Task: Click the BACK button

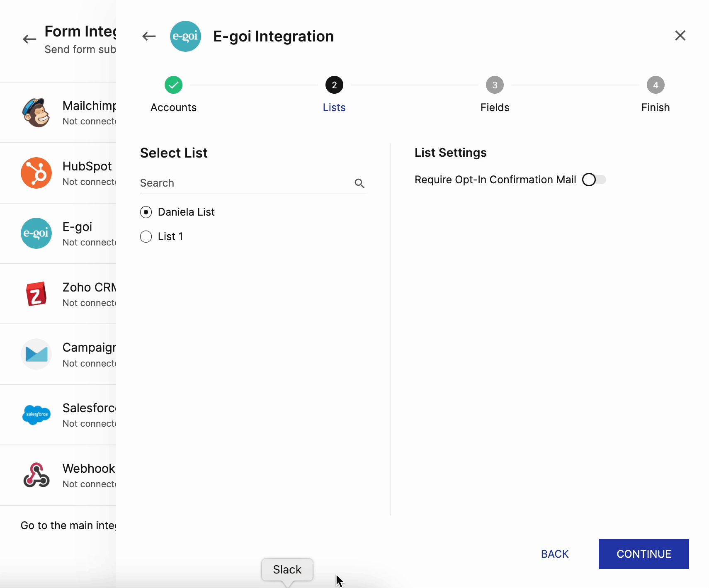Action: pos(554,554)
